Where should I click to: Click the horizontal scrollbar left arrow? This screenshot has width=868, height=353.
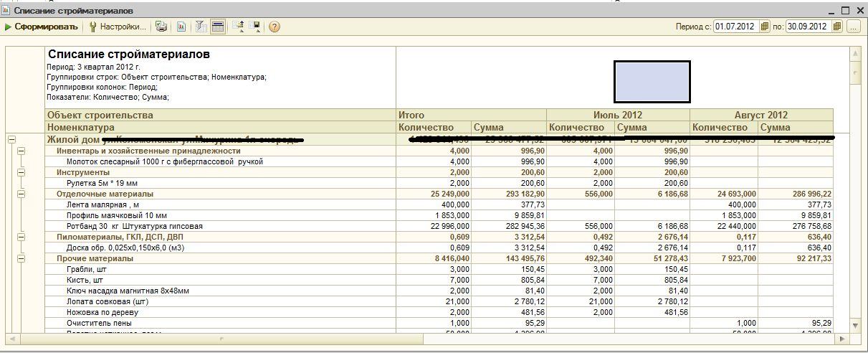pyautogui.click(x=11, y=337)
